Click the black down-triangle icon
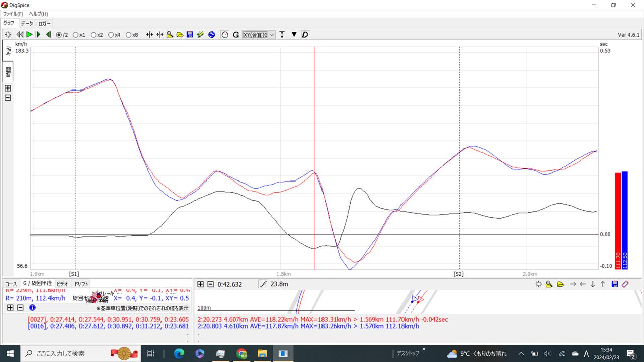 click(294, 35)
